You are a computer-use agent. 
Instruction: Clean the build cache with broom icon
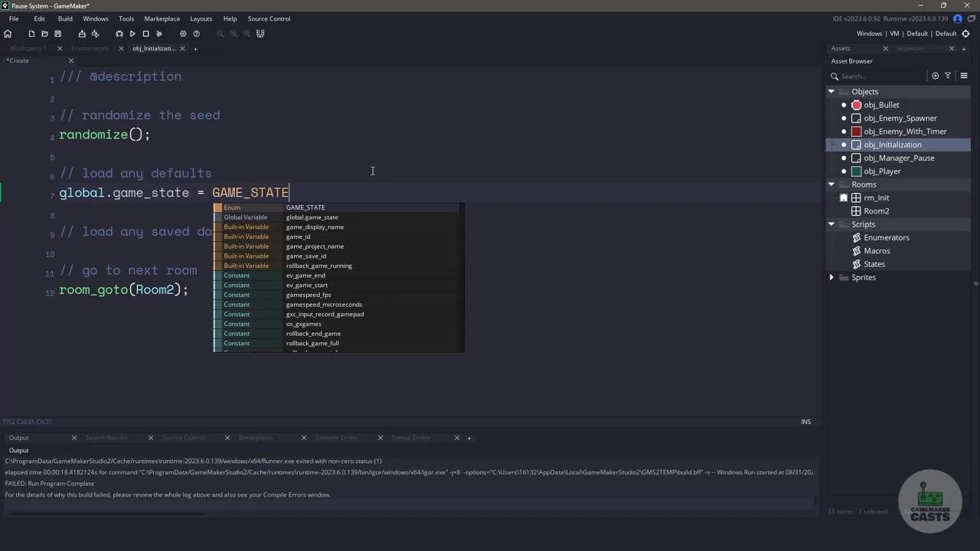[x=158, y=34]
